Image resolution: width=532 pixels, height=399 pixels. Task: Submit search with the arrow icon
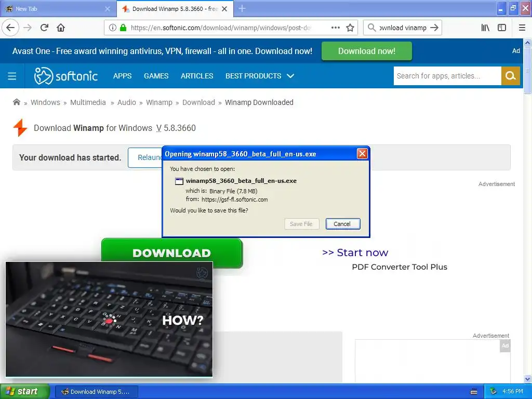pyautogui.click(x=434, y=28)
